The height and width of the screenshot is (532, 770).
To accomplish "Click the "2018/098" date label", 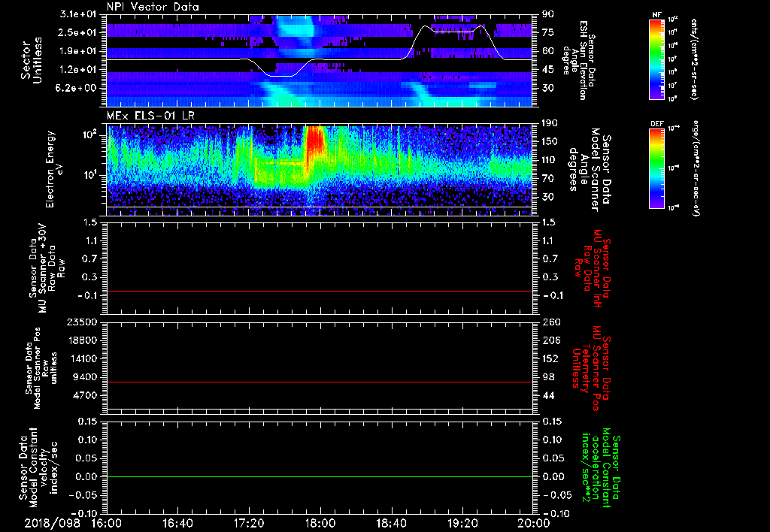I will pyautogui.click(x=53, y=523).
